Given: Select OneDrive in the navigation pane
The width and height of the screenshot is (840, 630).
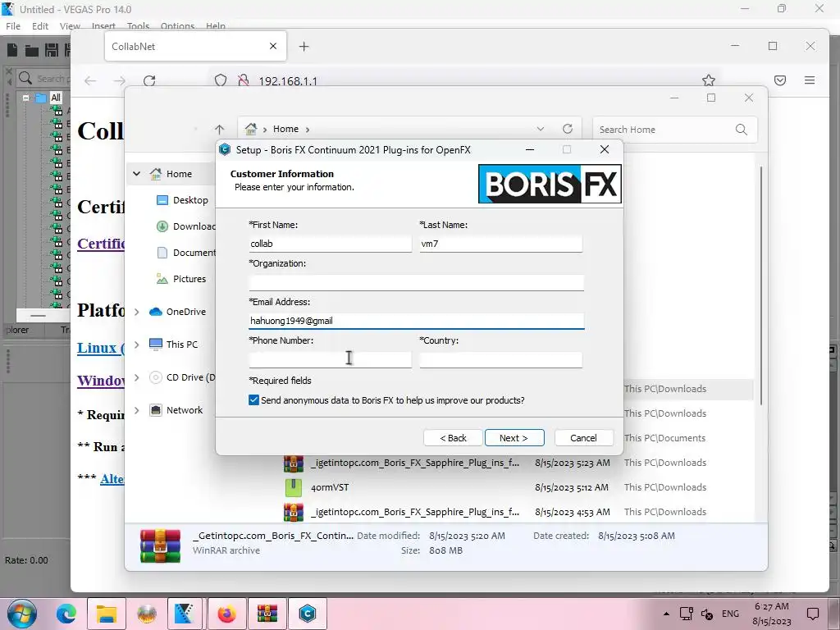Looking at the screenshot, I should tap(177, 312).
